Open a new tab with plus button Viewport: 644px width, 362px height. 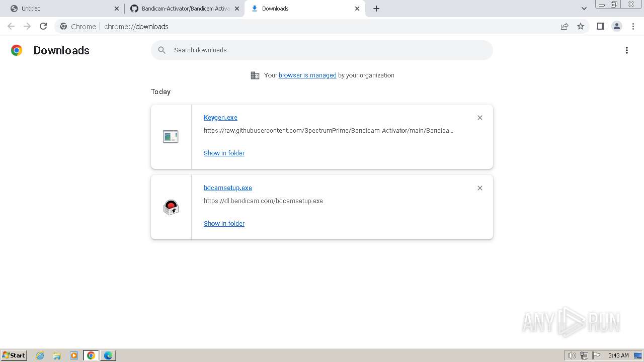coord(376,9)
